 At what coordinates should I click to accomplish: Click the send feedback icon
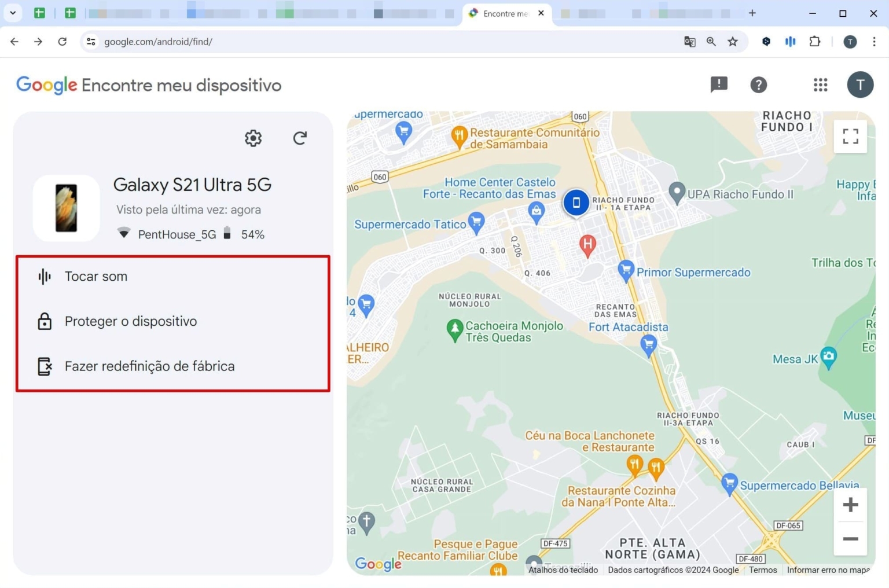[x=718, y=84]
